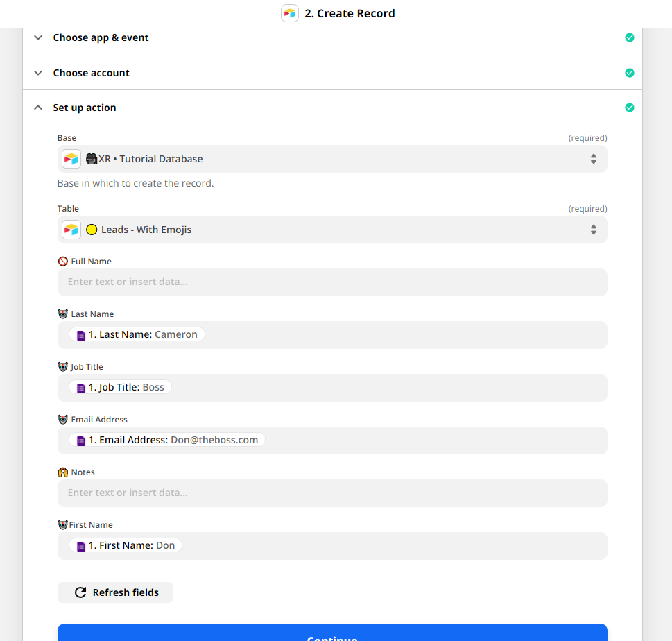The width and height of the screenshot is (672, 641).
Task: Click into the Notes input field
Action: click(x=332, y=493)
